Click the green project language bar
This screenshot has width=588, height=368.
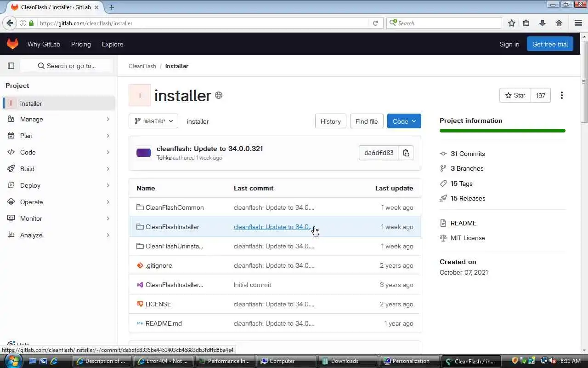click(503, 131)
